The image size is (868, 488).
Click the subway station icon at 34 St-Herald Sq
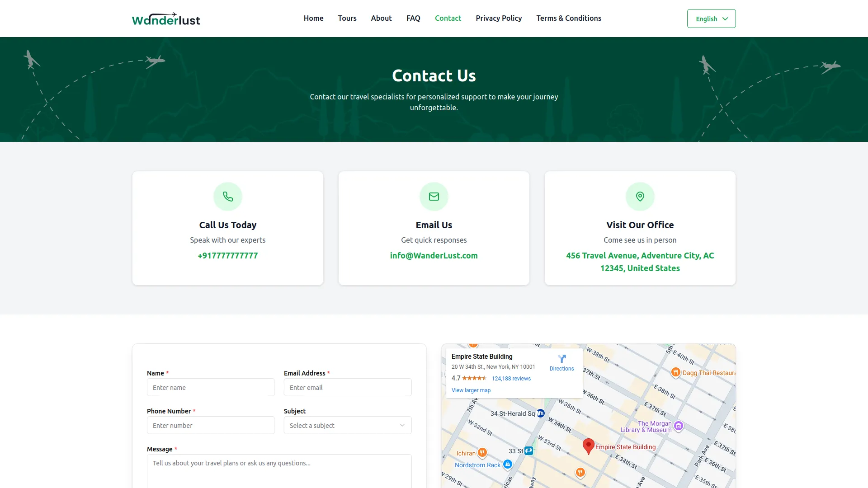[541, 413]
